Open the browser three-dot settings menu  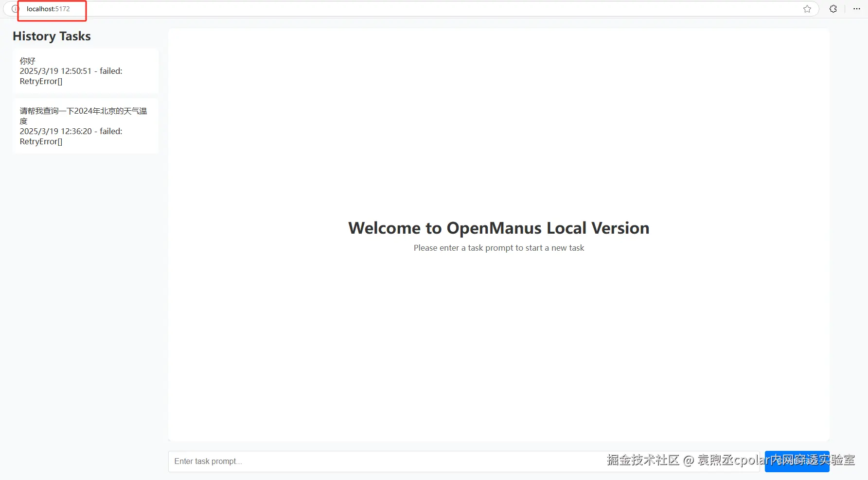pos(857,9)
